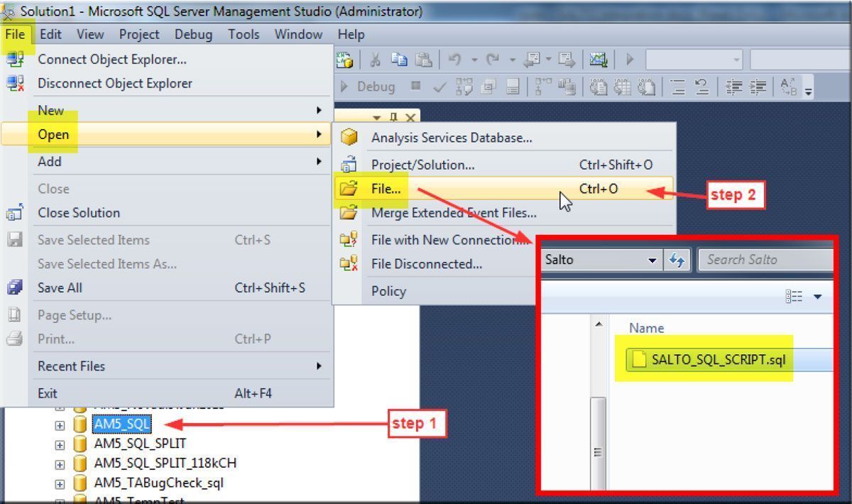
Task: Click the Navigate Backward toolbar icon
Action: [x=532, y=60]
